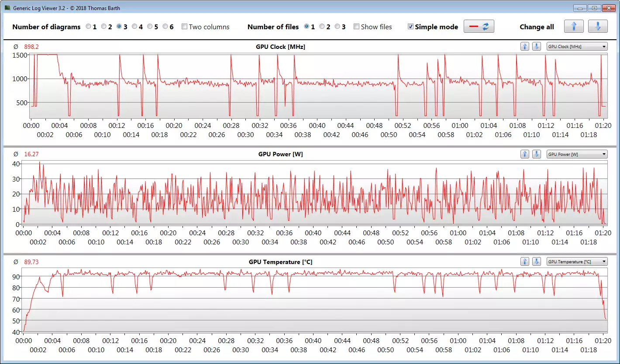Click the Change all down arrow button
Image resolution: width=620 pixels, height=364 pixels.
click(x=597, y=27)
